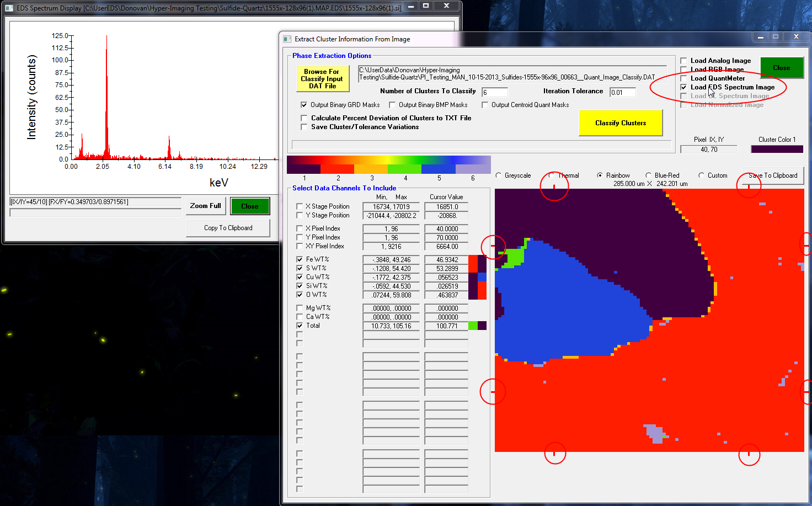Select the Greyscale color palette radio

[499, 175]
